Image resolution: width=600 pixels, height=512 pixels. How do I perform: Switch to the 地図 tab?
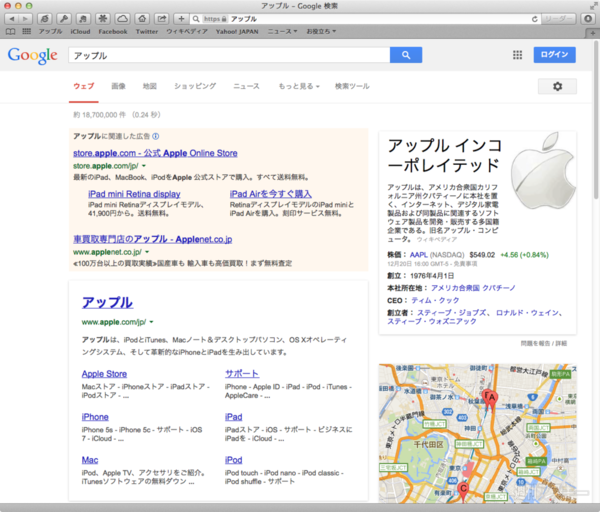pyautogui.click(x=150, y=86)
